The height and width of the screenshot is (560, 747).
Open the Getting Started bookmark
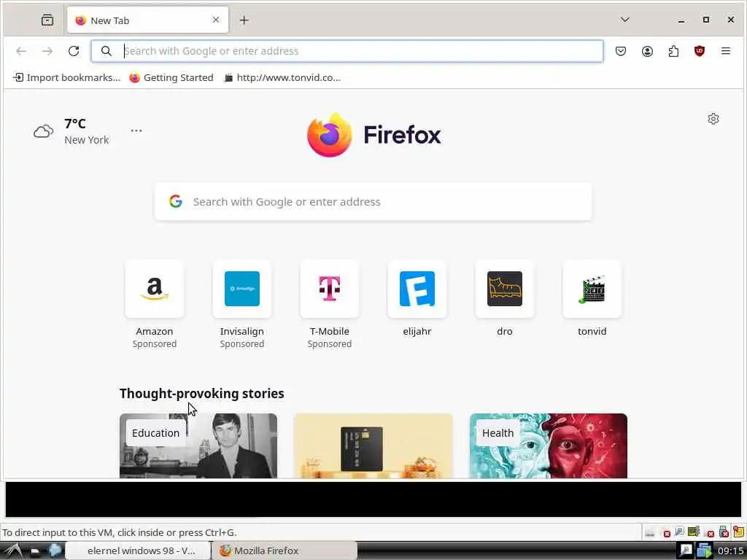(x=171, y=77)
